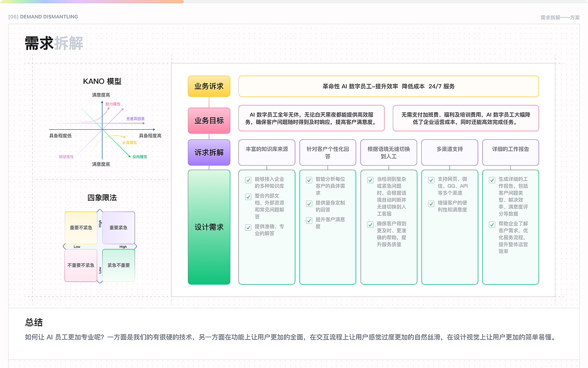Click the 革命性 AI 数字员工 banner
This screenshot has height=368, width=588.
pos(388,86)
